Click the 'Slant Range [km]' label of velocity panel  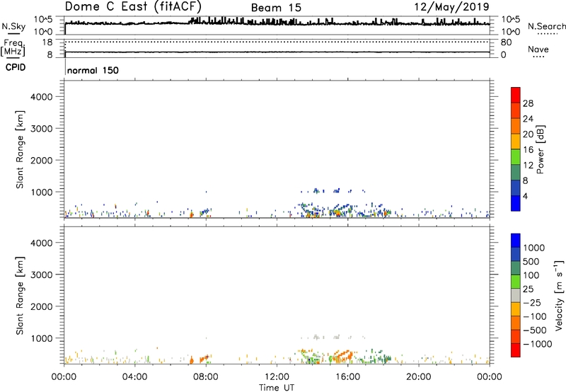pyautogui.click(x=20, y=296)
